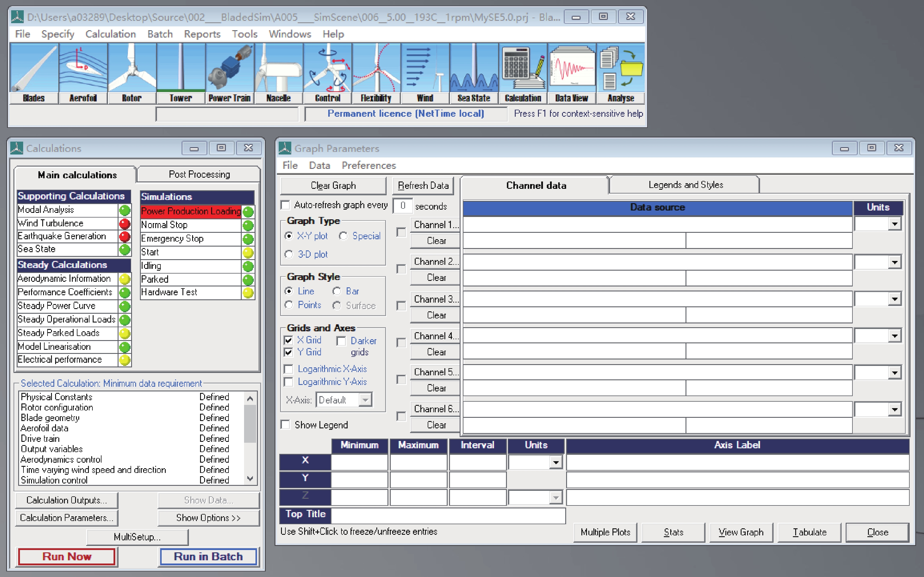Click the Run in Batch button
The height and width of the screenshot is (577, 924).
(x=209, y=556)
